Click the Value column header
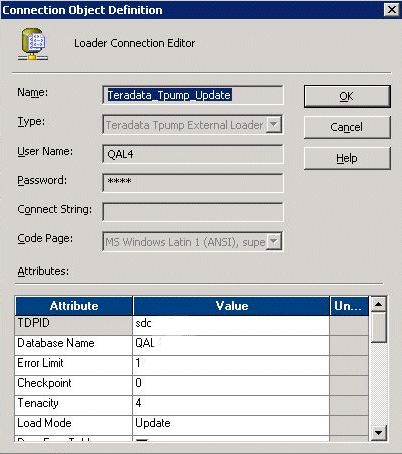402x454 pixels. tap(231, 306)
